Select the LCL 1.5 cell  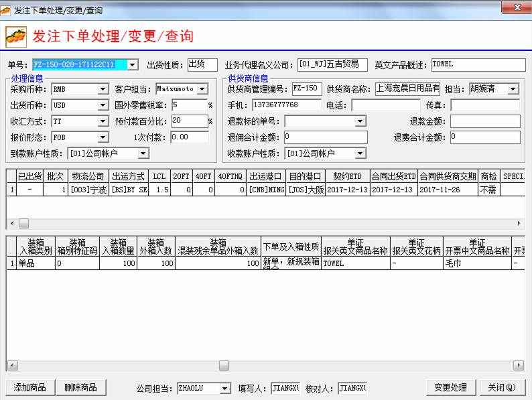pos(159,190)
